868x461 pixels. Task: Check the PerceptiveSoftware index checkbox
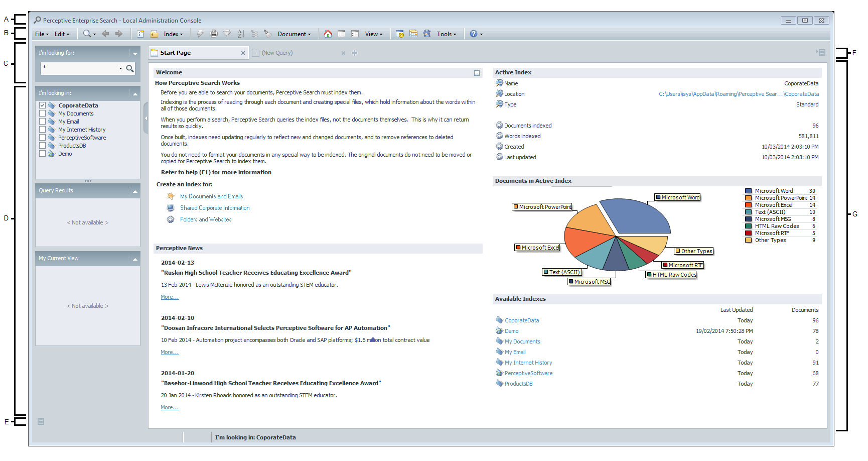(x=43, y=138)
